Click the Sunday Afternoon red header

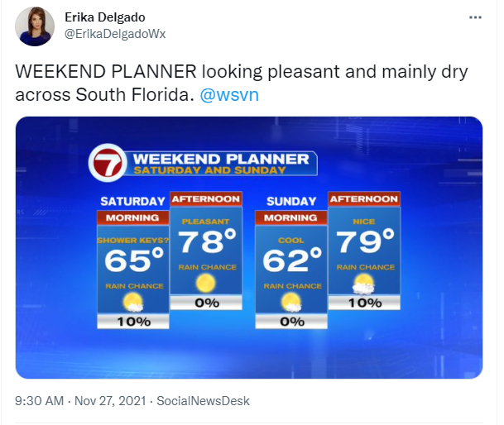364,199
